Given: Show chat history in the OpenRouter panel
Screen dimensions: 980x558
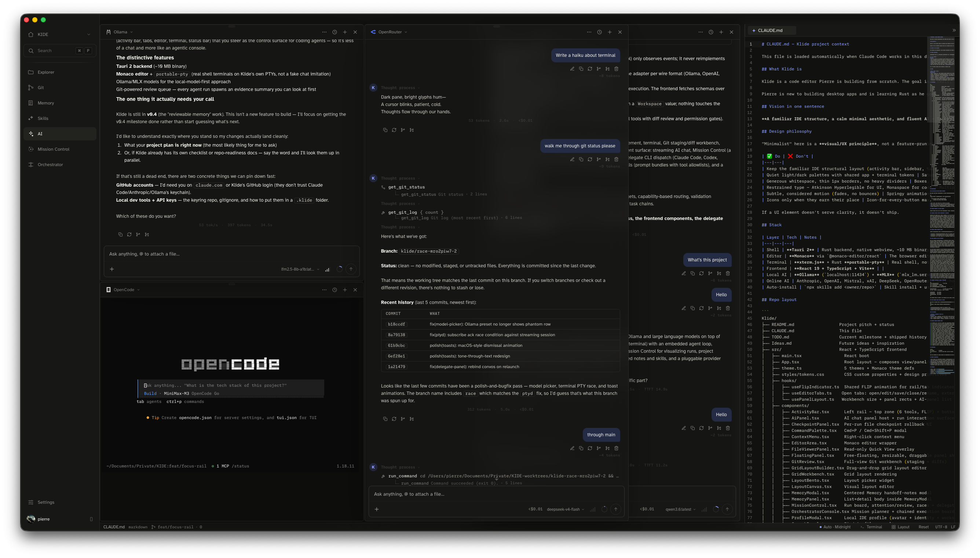Looking at the screenshot, I should 599,32.
